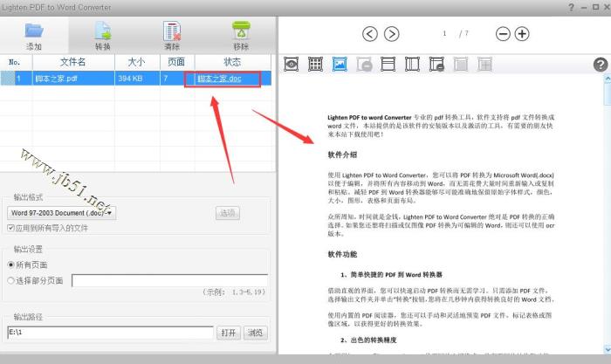
Task: Toggle 应用到所有导入的文件 checkbox
Action: point(10,228)
